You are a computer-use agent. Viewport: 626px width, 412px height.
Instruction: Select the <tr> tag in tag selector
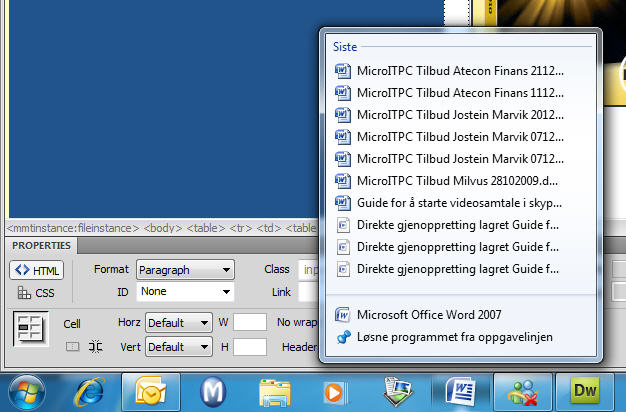pyautogui.click(x=241, y=228)
